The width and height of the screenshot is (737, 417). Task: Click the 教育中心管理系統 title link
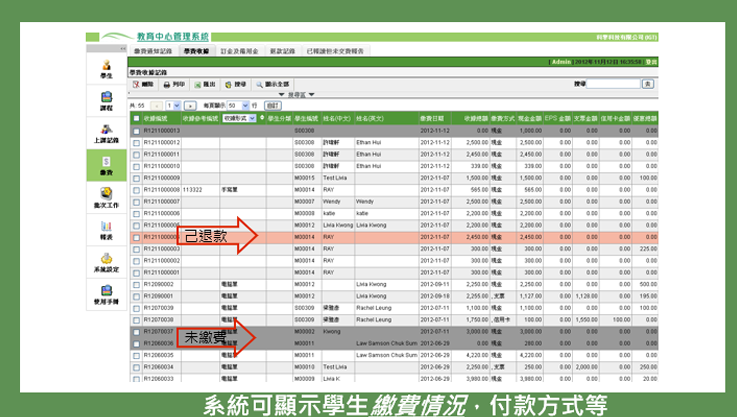[x=172, y=37]
